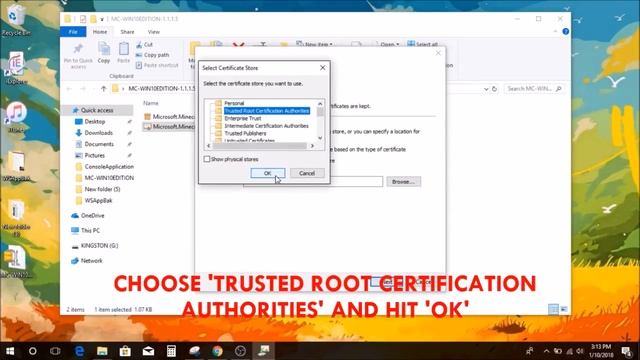Viewport: 640px width, 360px height.
Task: Open Mail app from taskbar
Action: pyautogui.click(x=148, y=351)
